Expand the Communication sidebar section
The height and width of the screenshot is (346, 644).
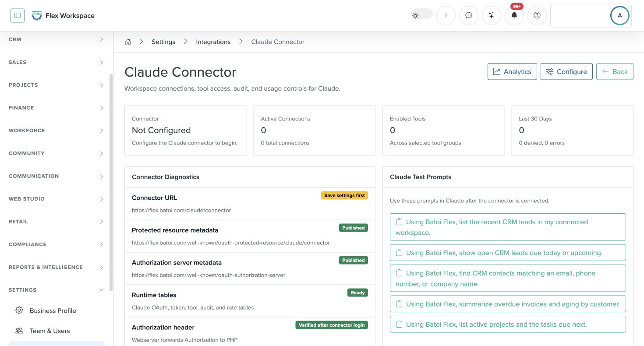tap(57, 176)
